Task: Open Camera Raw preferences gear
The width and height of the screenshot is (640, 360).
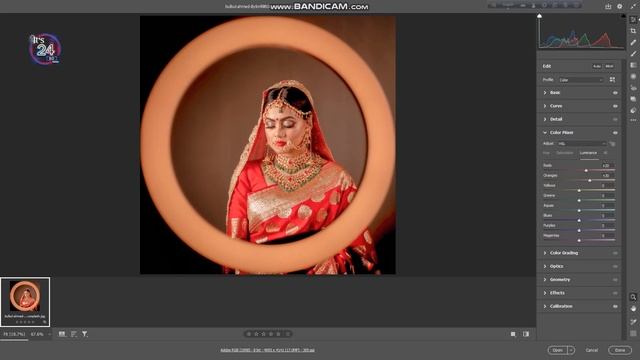Action: point(620,6)
